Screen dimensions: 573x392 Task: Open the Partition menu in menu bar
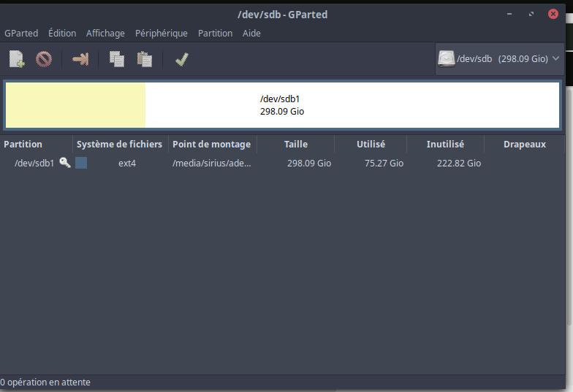[215, 33]
